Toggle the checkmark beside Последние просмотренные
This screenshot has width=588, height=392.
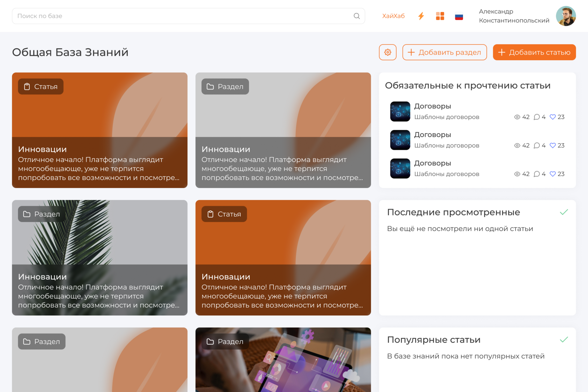coord(564,212)
